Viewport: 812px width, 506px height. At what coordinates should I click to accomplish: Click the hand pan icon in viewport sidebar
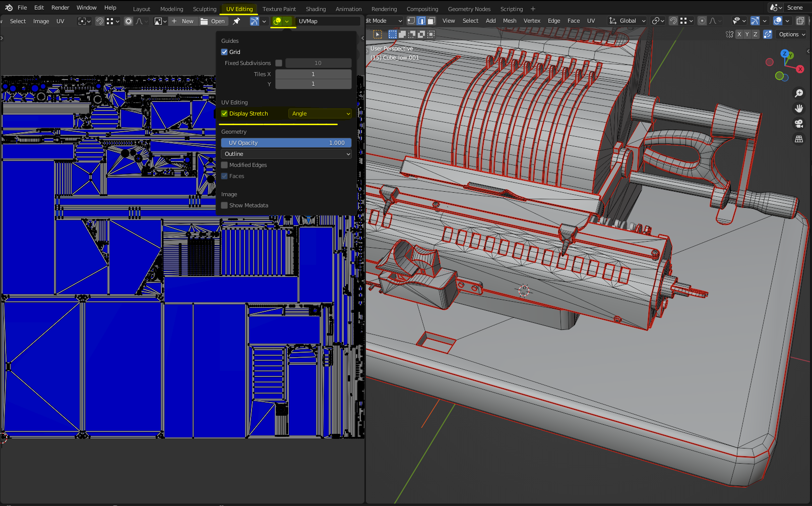pos(799,108)
